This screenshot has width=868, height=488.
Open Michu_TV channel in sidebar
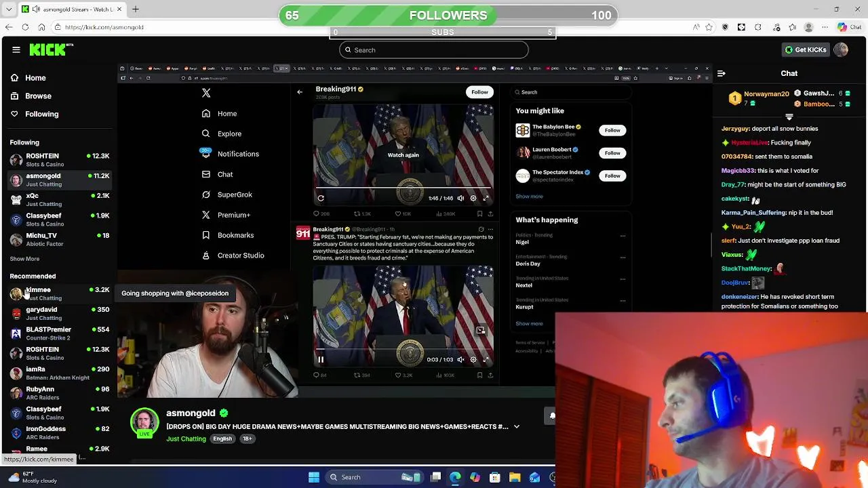point(60,239)
